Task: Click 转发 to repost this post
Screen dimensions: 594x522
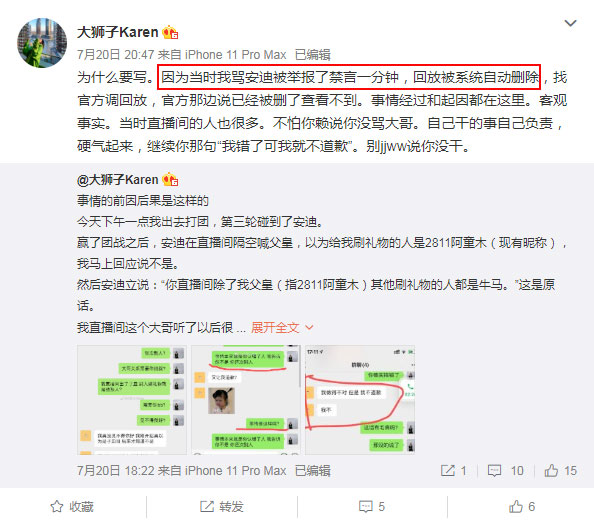Action: (222, 507)
